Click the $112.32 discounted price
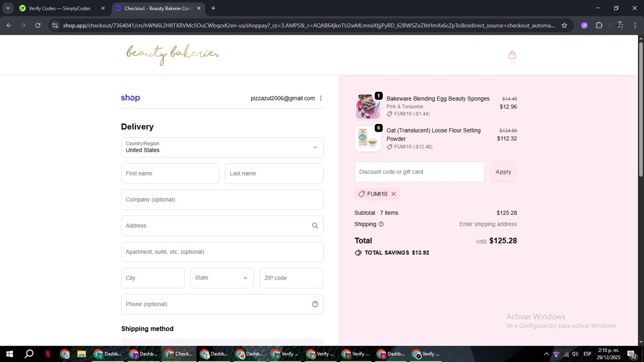Viewport: 644px width, 362px height. pyautogui.click(x=507, y=139)
